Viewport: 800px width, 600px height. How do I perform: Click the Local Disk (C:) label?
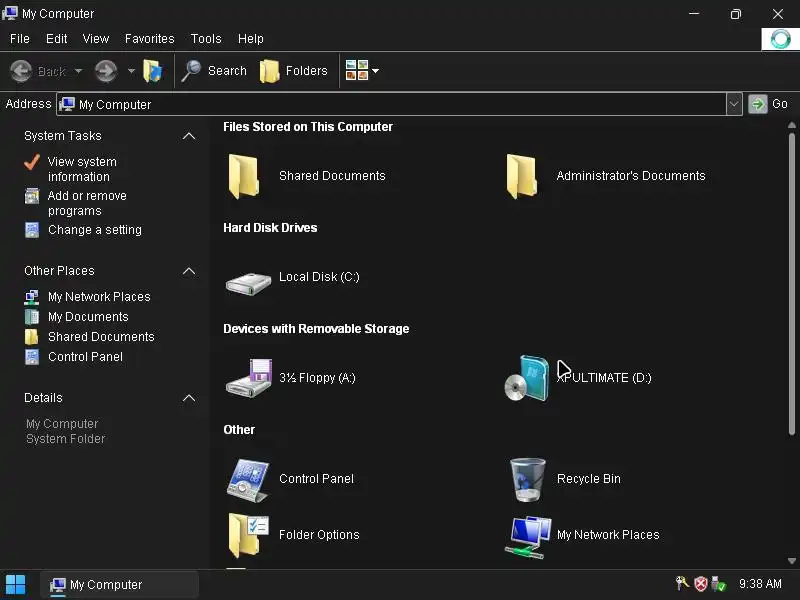319,277
